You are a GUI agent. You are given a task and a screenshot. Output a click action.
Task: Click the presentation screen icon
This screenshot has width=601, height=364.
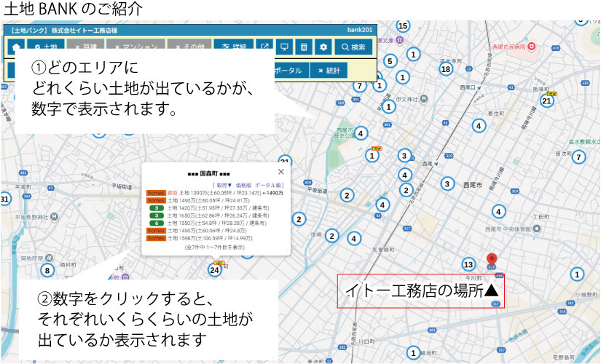[284, 47]
